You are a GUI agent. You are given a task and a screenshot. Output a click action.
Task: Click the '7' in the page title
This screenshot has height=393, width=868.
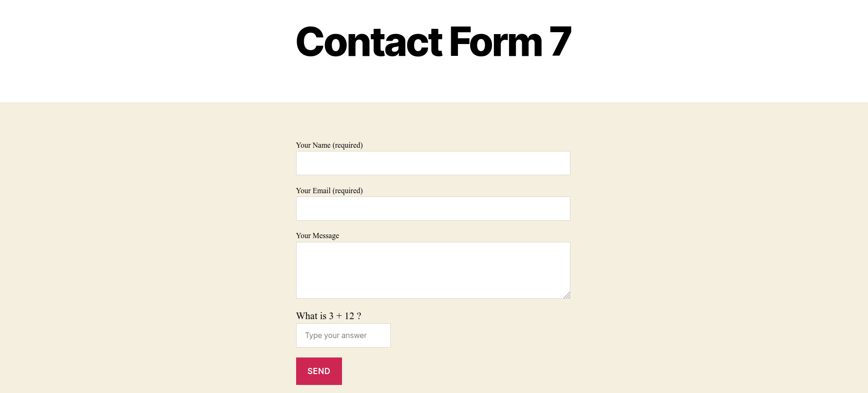(x=561, y=42)
